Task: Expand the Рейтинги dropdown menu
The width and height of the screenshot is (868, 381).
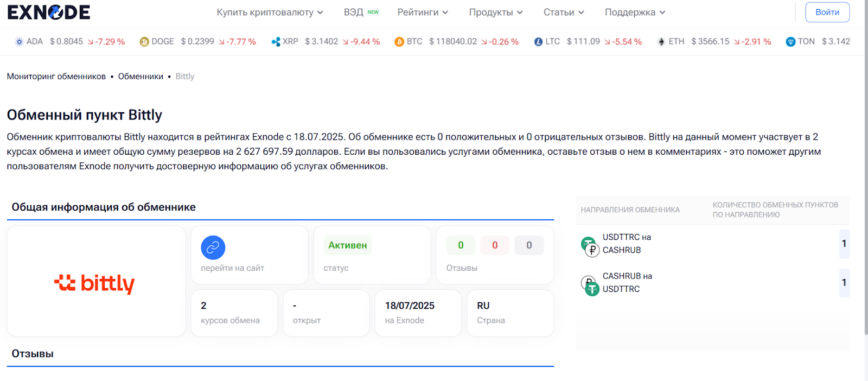Action: click(423, 12)
